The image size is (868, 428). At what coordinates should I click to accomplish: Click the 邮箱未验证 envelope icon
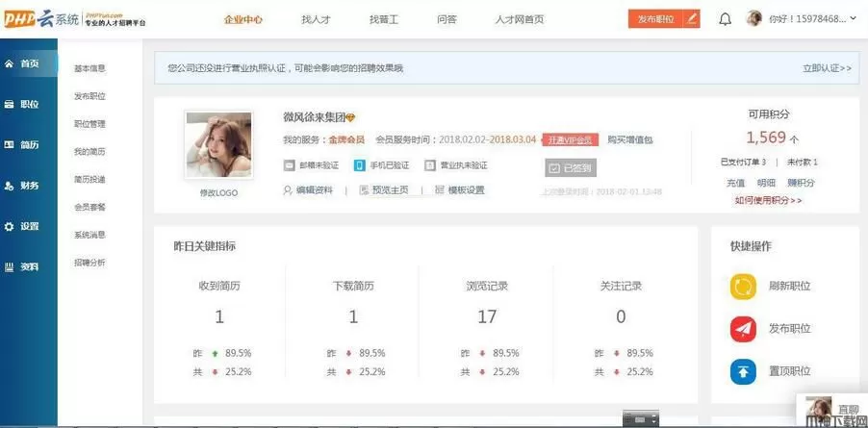(x=289, y=165)
